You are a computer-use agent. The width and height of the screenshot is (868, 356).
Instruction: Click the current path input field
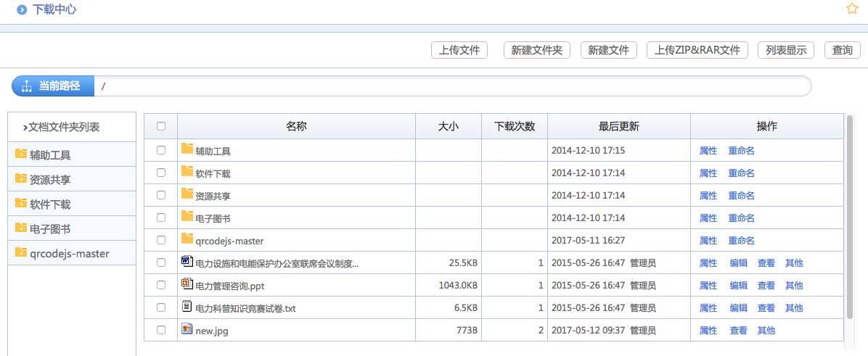[450, 86]
